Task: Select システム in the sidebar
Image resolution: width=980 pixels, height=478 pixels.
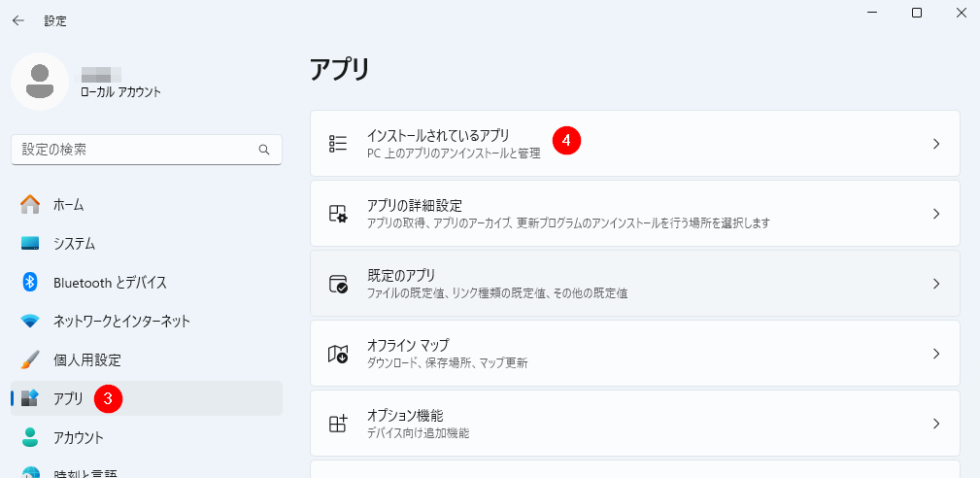Action: pyautogui.click(x=147, y=244)
